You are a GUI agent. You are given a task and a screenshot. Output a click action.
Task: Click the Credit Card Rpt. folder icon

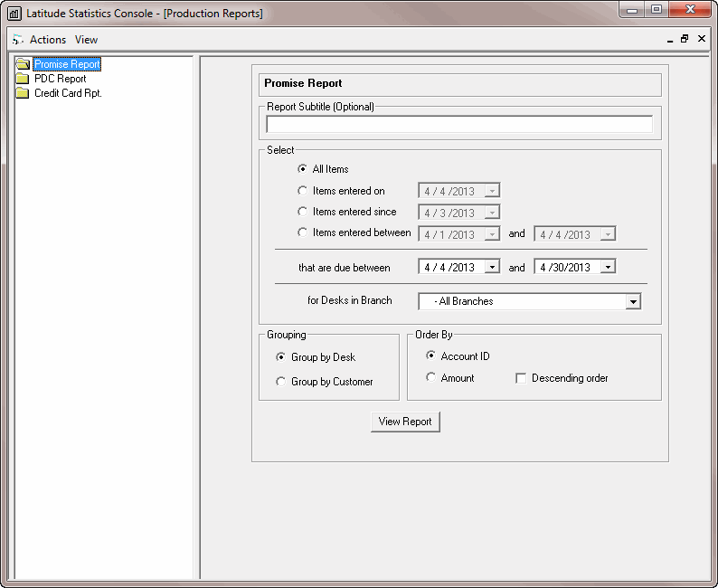pyautogui.click(x=23, y=93)
